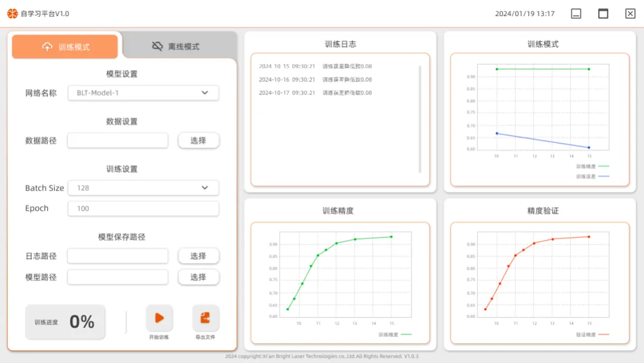644x363 pixels.
Task: Click the training log scrollbar
Action: (420, 119)
